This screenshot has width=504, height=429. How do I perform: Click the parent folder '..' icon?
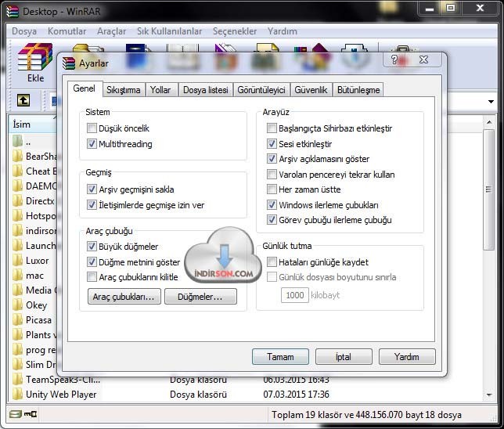tap(17, 141)
